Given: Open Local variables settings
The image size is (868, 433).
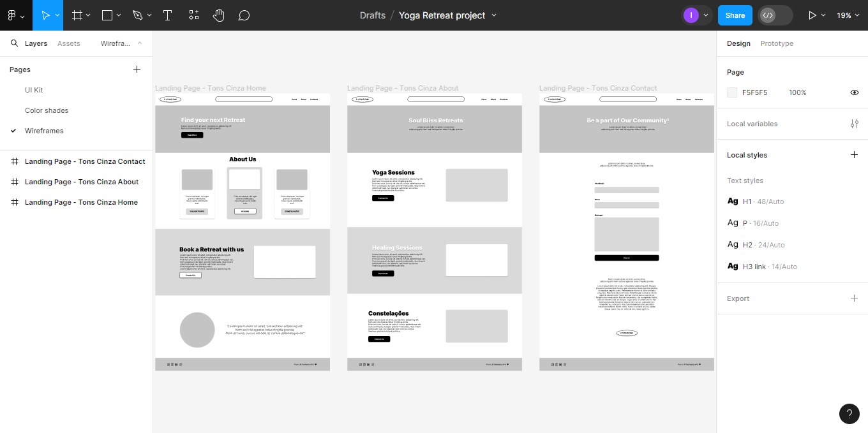Looking at the screenshot, I should (855, 124).
